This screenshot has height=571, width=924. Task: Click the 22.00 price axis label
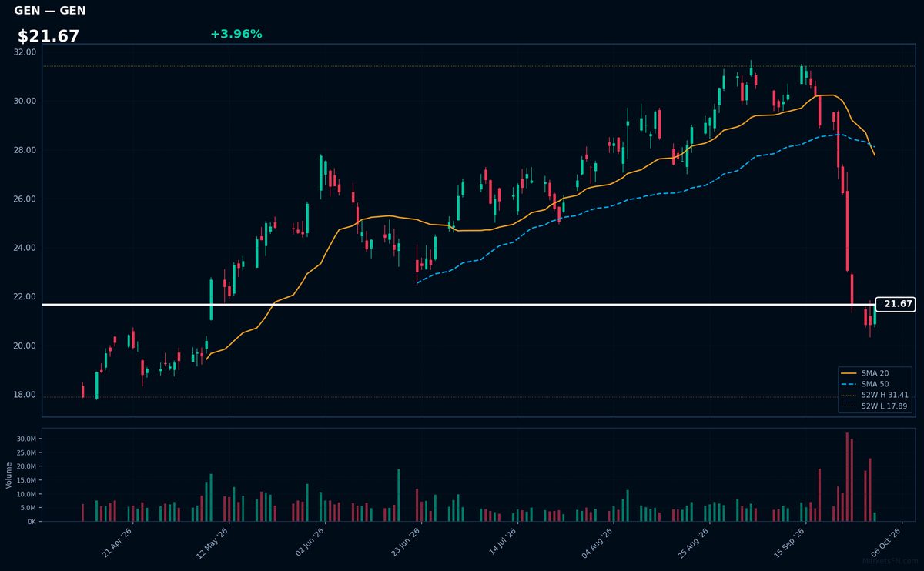25,296
